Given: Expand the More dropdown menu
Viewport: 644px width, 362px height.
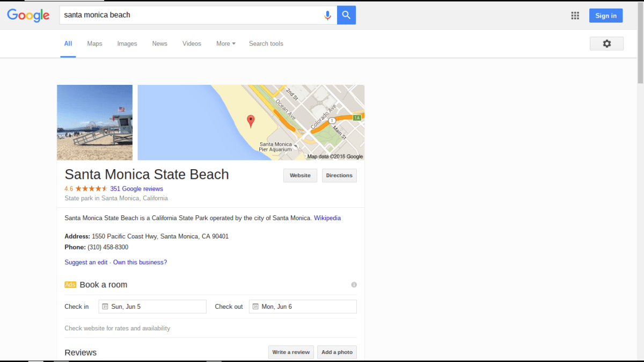Looking at the screenshot, I should [x=225, y=44].
